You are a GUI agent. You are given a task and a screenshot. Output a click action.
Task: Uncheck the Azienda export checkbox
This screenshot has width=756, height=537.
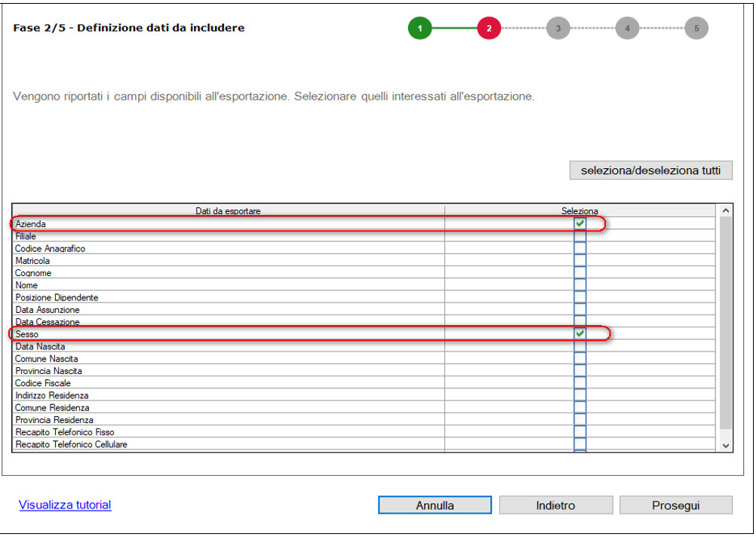coord(580,224)
